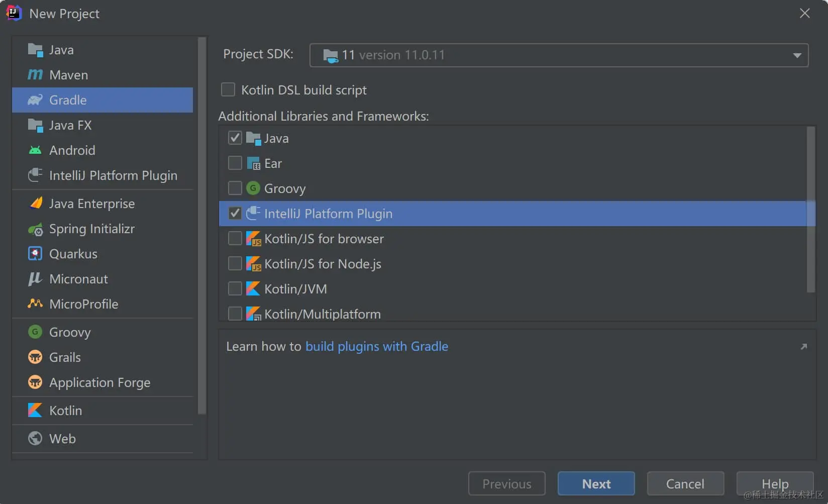Screen dimensions: 828x504
Task: Check Kotlin/JS for browser checkbox
Action: (235, 238)
